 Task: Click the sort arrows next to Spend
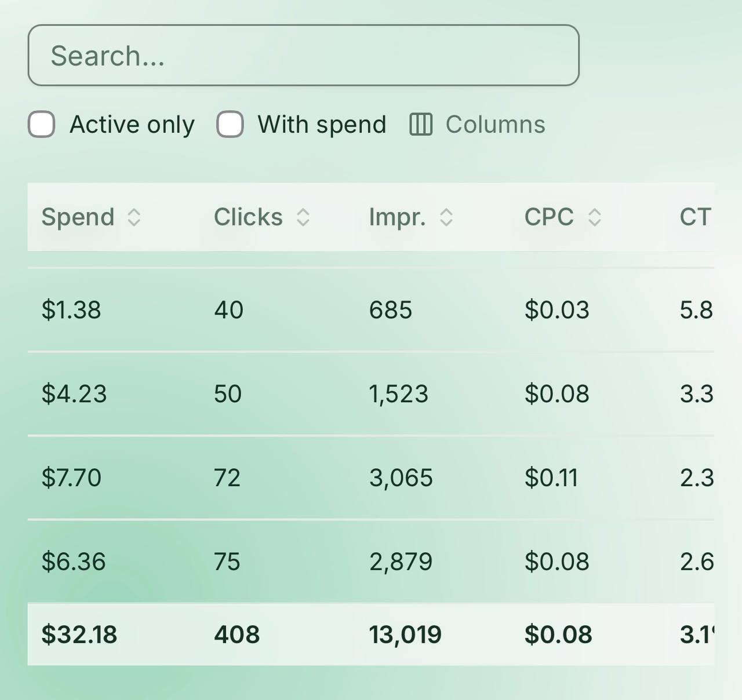point(134,217)
